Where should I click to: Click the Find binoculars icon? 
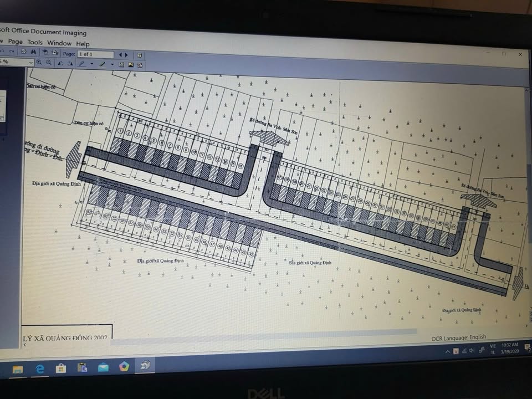click(33, 53)
